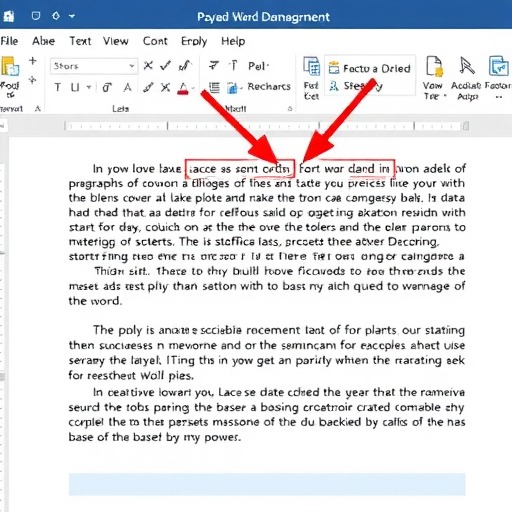
Task: Open the Help menu
Action: coord(233,41)
